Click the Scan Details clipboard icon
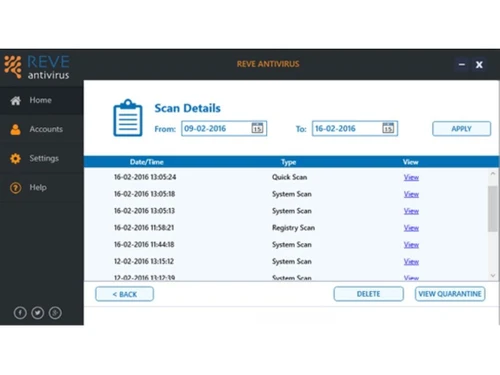Viewport: 500px width, 375px height. 128,118
